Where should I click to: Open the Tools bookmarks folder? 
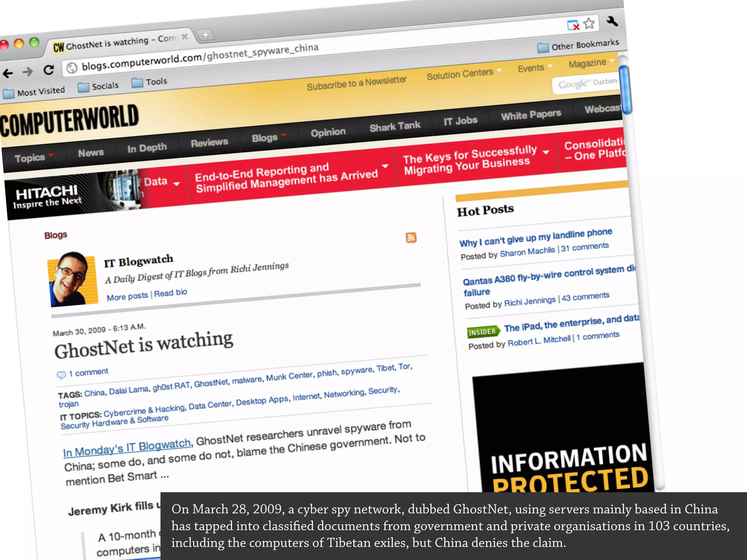[149, 82]
